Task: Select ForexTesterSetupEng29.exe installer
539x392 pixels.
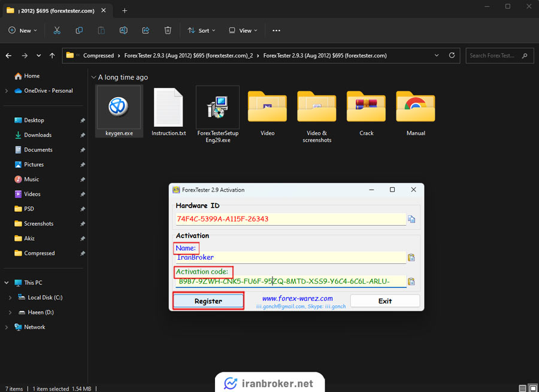Action: pos(217,115)
